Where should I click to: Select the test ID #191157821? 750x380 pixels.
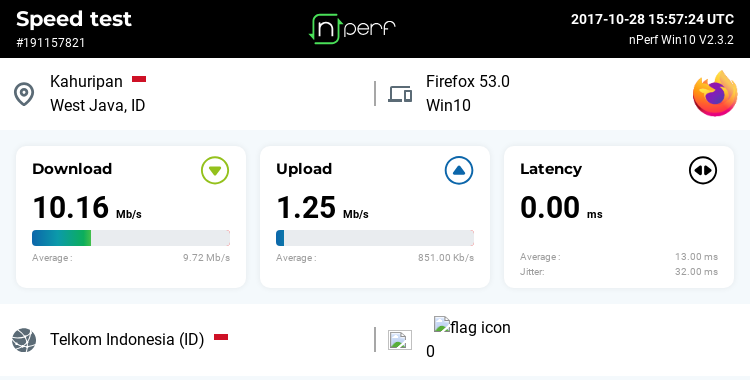click(51, 43)
